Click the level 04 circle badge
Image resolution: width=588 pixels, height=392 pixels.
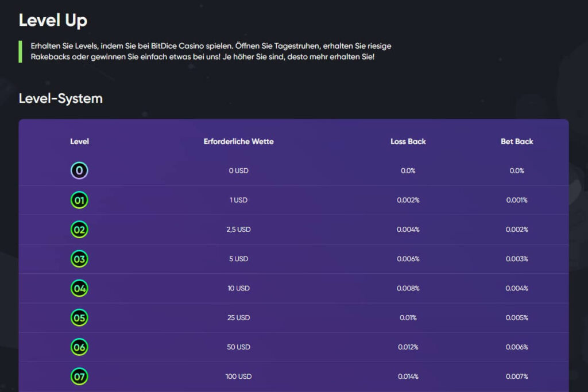click(79, 288)
